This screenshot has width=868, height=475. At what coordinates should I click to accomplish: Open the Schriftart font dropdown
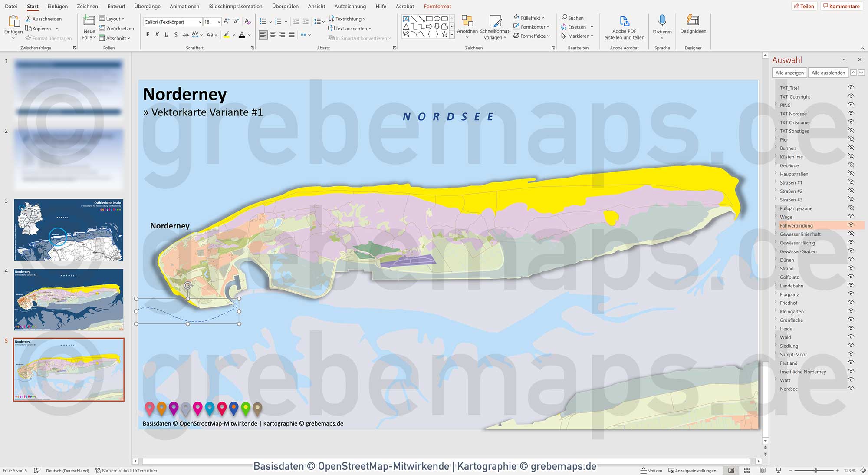[x=200, y=21]
